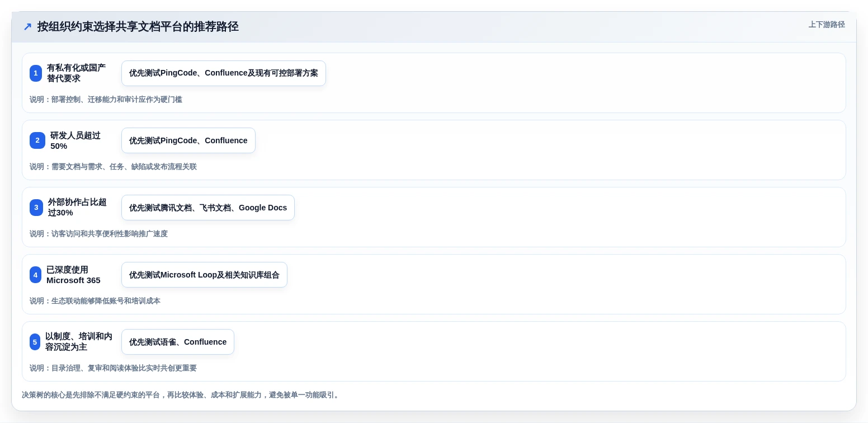Click the step 4 number badge
868x423 pixels.
(36, 275)
